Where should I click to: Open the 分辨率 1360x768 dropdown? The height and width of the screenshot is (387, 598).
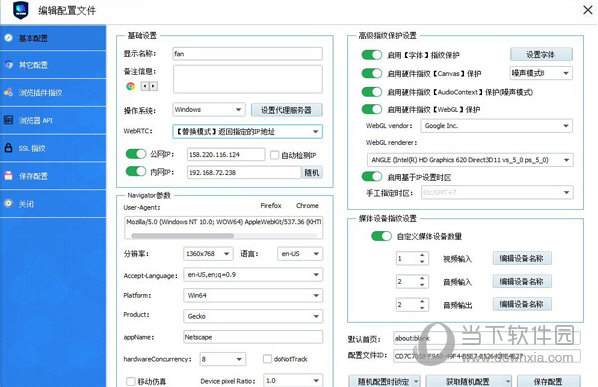208,254
